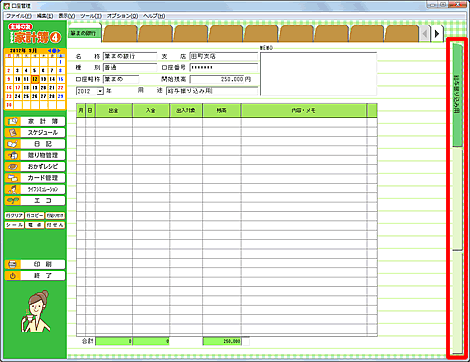Click the 口座略称 abbreviation field

121,79
